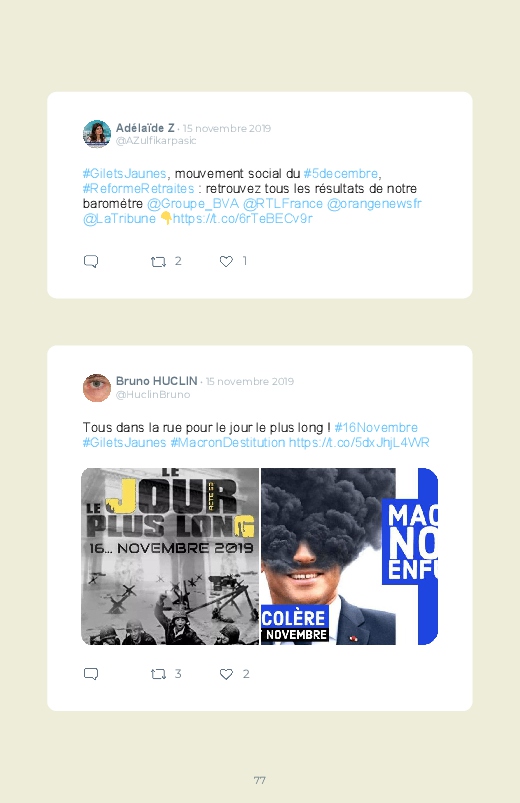Screen dimensions: 520x803
Task: Open the #5decembre hashtag
Action: [x=341, y=174]
